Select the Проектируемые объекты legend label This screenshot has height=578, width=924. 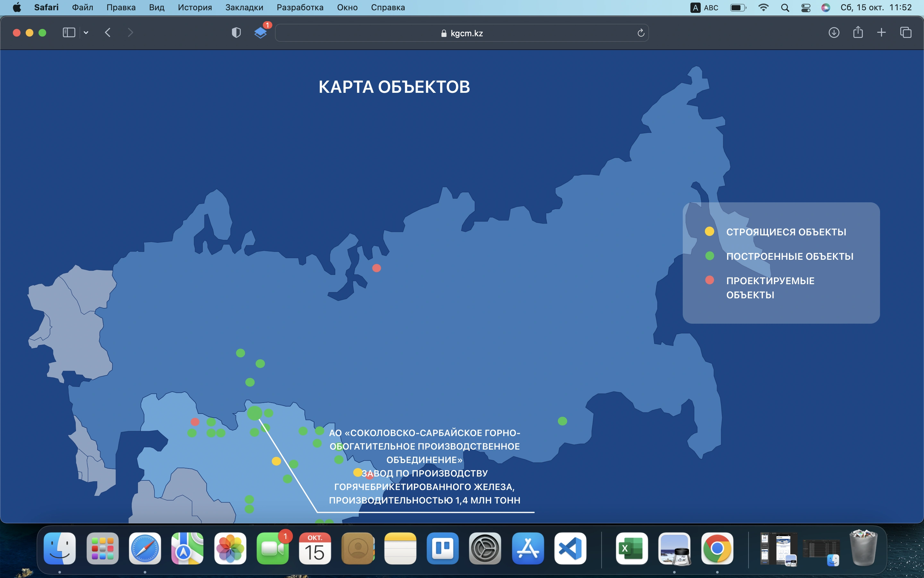(x=770, y=288)
